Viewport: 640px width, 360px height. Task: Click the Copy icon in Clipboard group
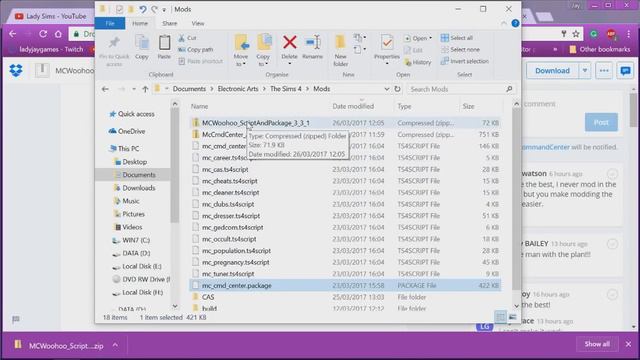coord(142,42)
